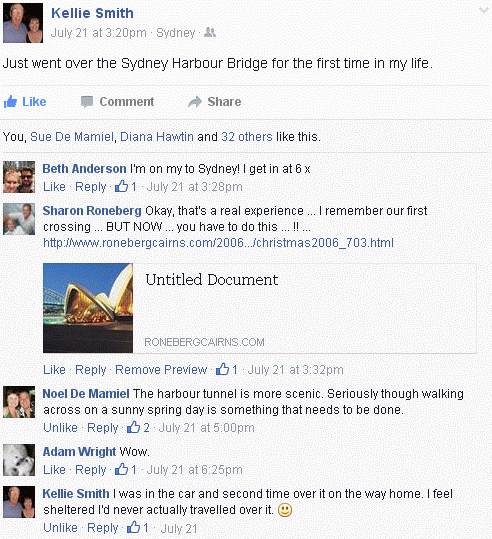The height and width of the screenshot is (539, 492).
Task: Click thumbs-up count on Sharon Roneberg's comment
Action: tap(227, 370)
